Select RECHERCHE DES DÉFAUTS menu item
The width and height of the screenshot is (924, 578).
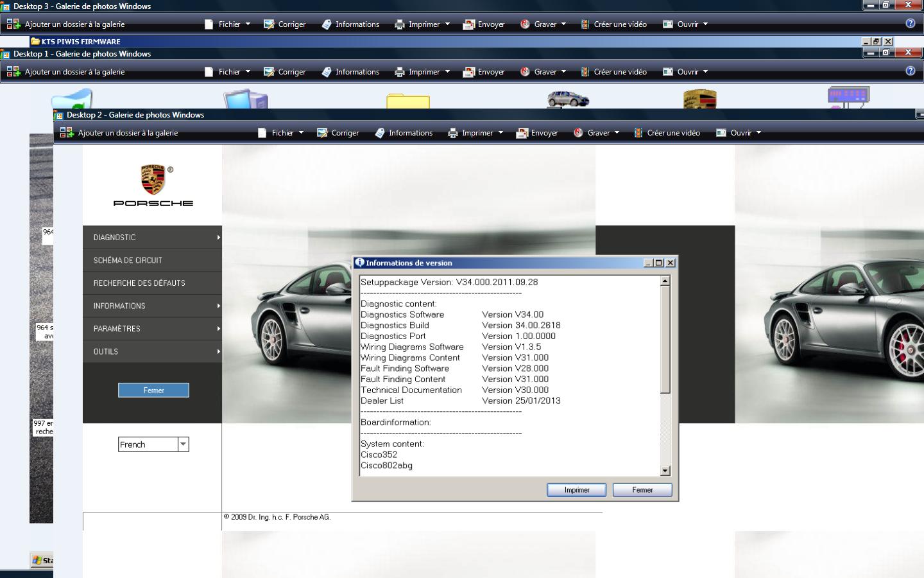coord(152,283)
